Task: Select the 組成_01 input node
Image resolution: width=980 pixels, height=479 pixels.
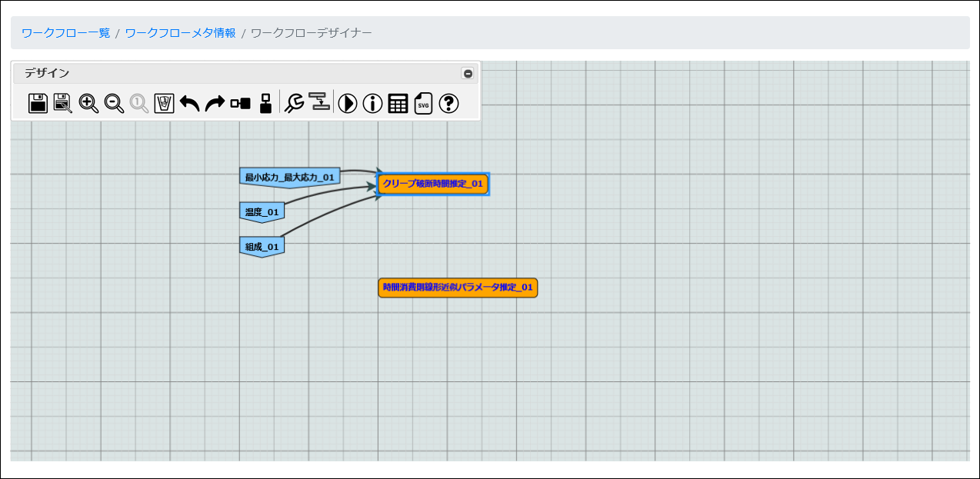Action: 262,247
